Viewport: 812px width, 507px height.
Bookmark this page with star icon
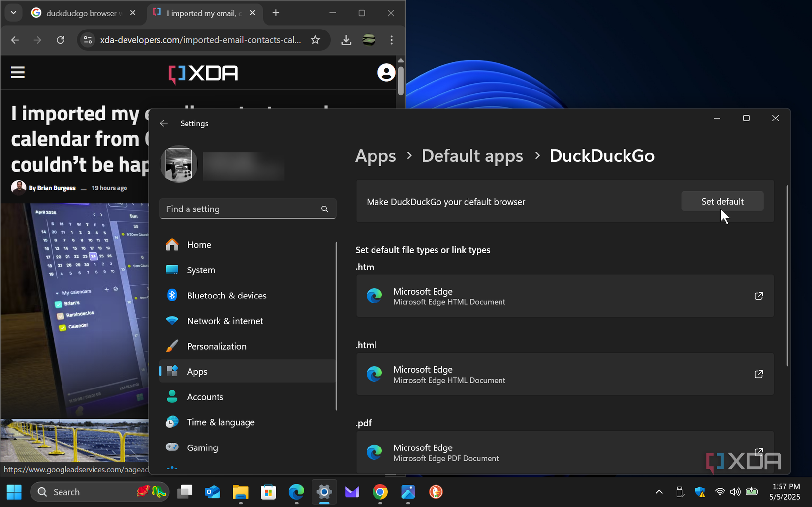click(315, 40)
